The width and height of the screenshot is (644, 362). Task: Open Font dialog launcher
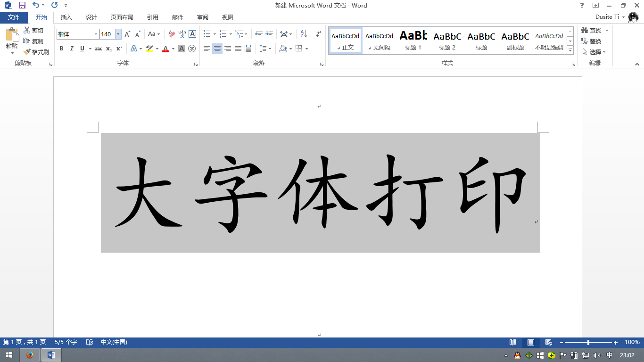[196, 64]
